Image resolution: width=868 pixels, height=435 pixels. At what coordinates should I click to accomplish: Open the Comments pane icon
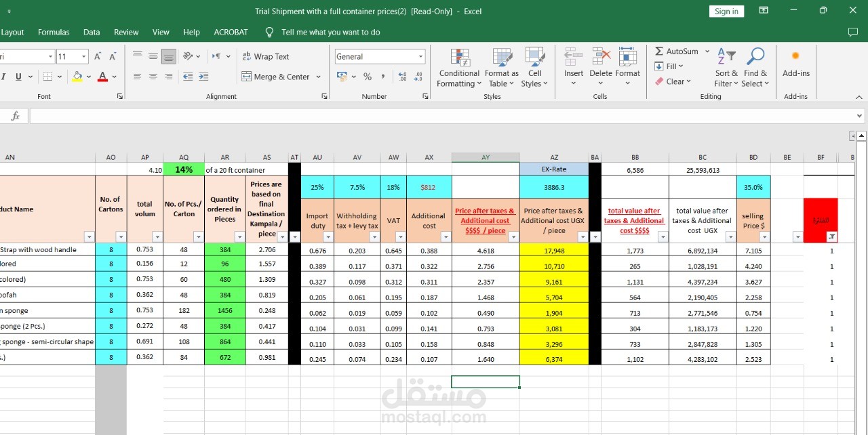pos(852,32)
